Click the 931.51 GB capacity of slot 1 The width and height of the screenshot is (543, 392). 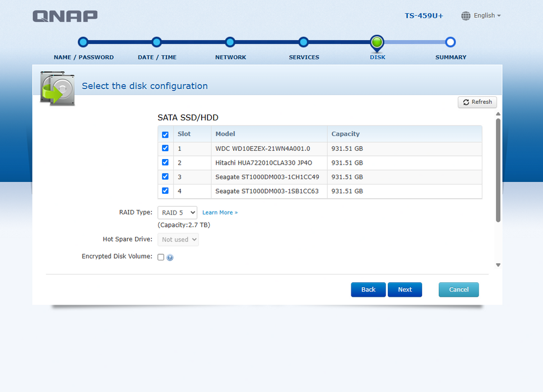pos(347,149)
